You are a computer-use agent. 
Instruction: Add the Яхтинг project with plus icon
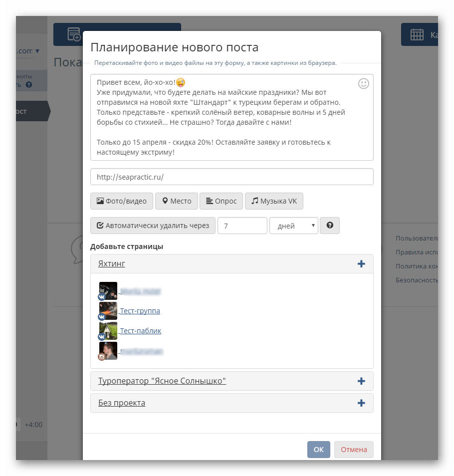pos(361,263)
